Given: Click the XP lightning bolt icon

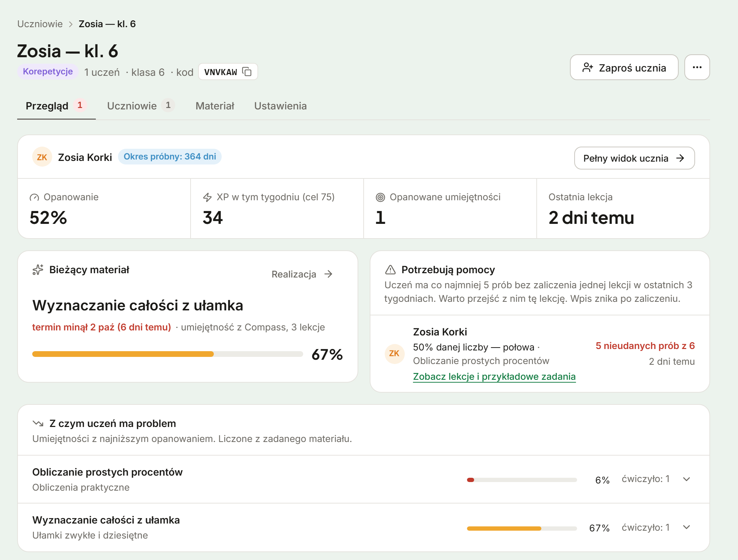Looking at the screenshot, I should [207, 197].
